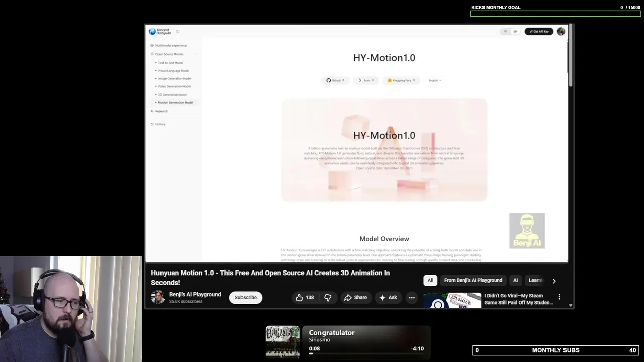Image resolution: width=644 pixels, height=362 pixels.
Task: Click the Congratulator album art thumbnail
Action: pos(282,342)
